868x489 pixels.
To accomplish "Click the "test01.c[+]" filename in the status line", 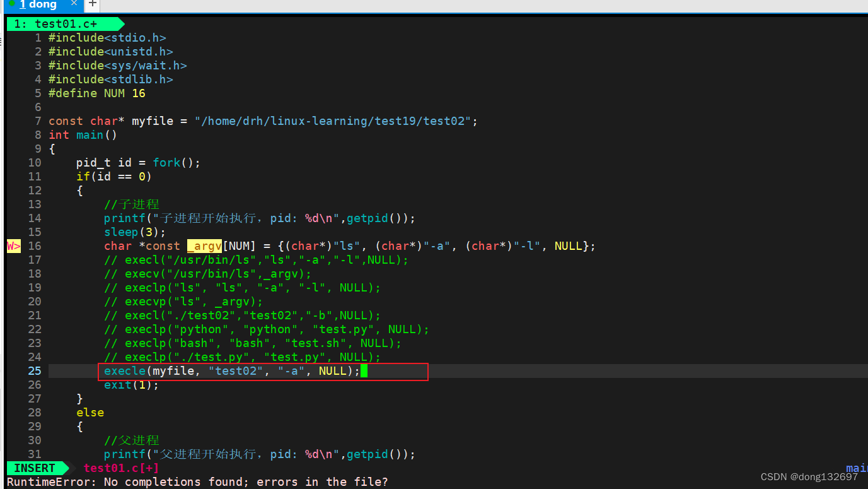I will pyautogui.click(x=121, y=468).
